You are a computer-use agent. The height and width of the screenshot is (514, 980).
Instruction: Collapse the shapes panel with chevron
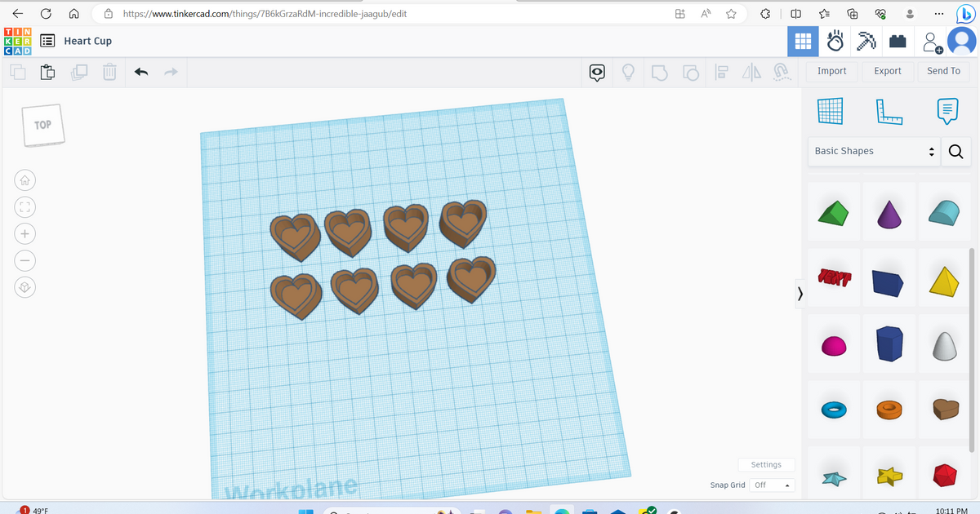click(x=800, y=293)
